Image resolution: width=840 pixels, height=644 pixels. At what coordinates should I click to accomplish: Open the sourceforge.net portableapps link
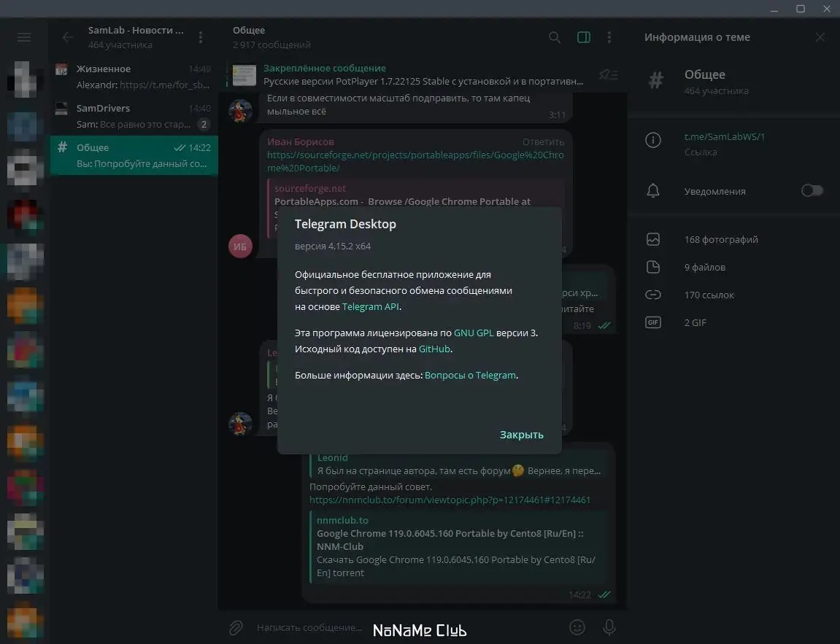415,161
